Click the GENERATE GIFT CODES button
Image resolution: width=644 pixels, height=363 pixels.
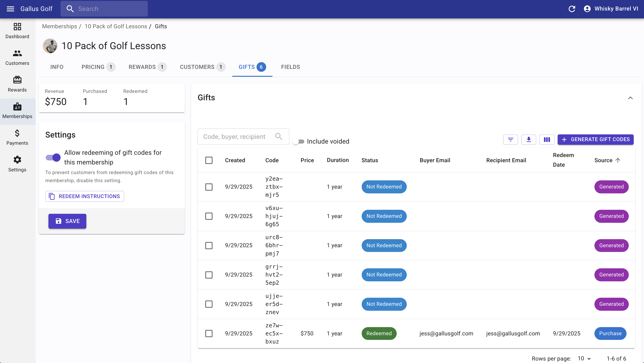coord(595,139)
